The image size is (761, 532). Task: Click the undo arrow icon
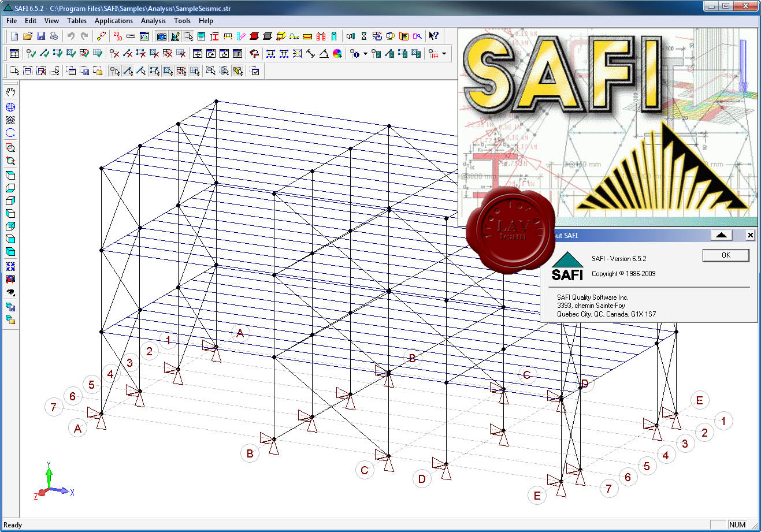coord(70,36)
